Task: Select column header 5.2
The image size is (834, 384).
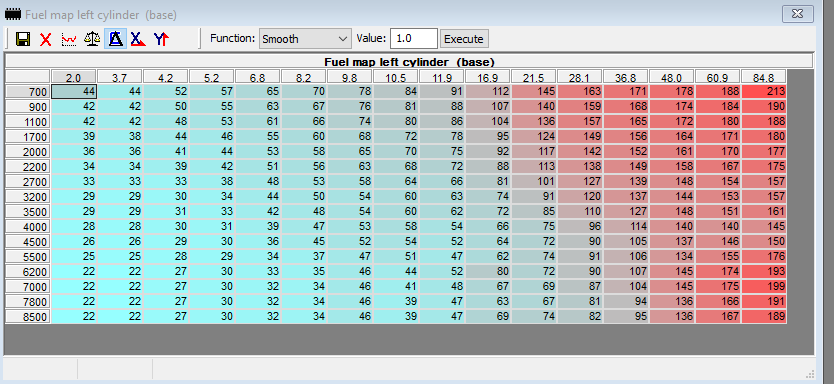Action: (x=212, y=78)
